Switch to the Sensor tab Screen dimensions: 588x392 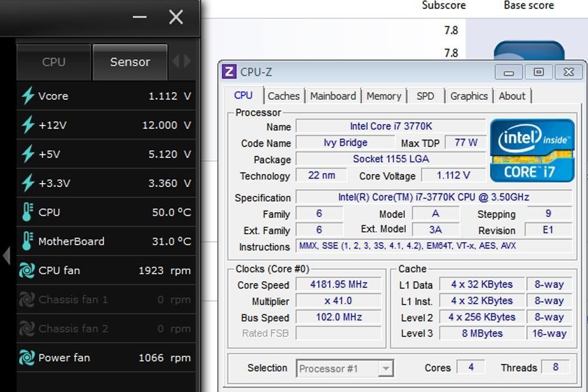(130, 62)
